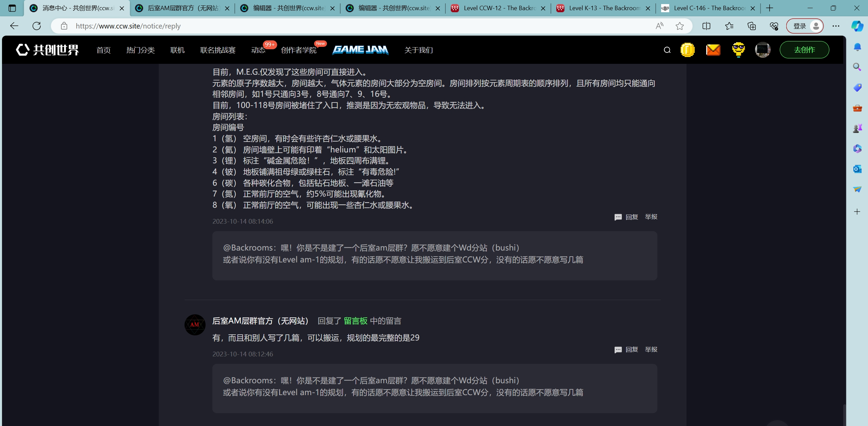This screenshot has height=426, width=868.
Task: Click the search magnifier in site header
Action: (x=667, y=50)
